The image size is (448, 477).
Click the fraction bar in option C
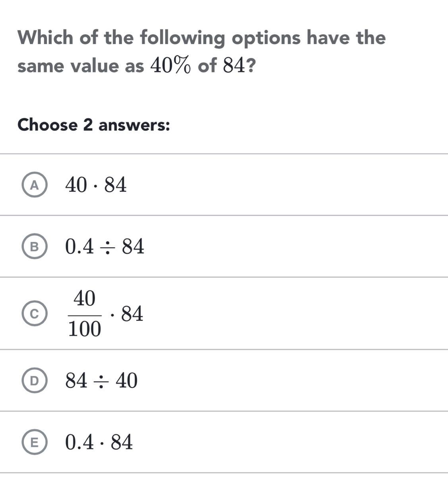[x=85, y=315]
